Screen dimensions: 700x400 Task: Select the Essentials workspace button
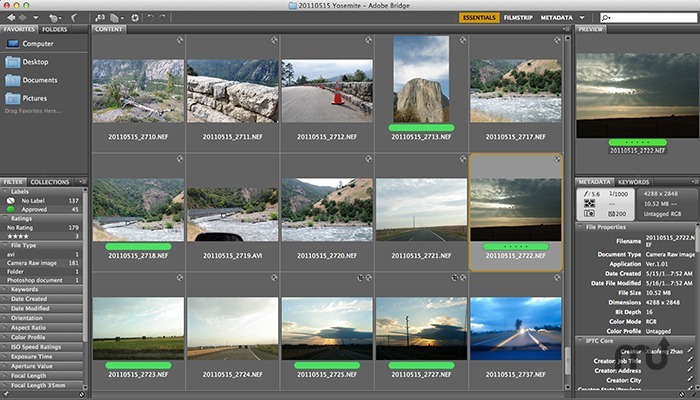pos(479,18)
